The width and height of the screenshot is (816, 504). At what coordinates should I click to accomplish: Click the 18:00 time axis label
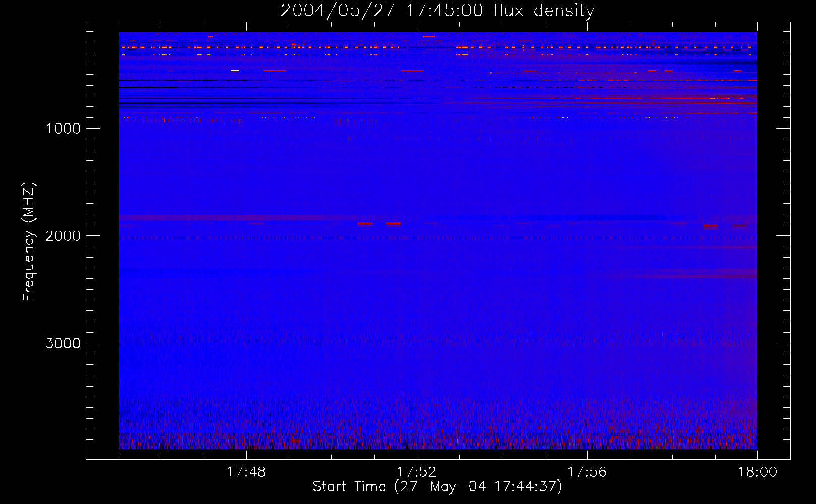(x=757, y=472)
